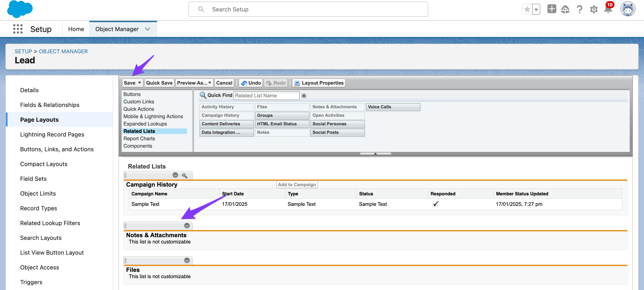Click the global actions plus icon
The width and height of the screenshot is (644, 290).
point(551,9)
